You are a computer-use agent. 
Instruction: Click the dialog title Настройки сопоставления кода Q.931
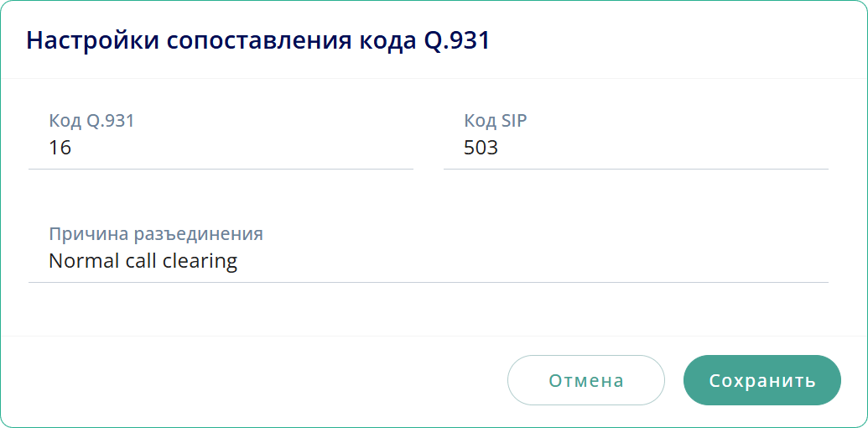click(x=258, y=41)
